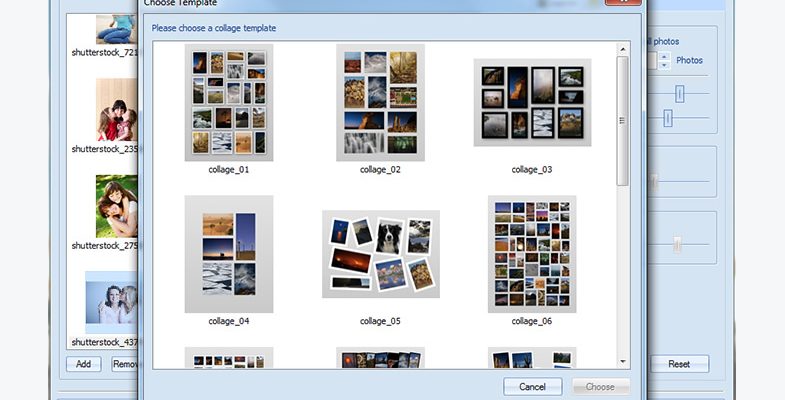The height and width of the screenshot is (400, 785).
Task: Click the second slider handle below Photos
Action: coord(668,118)
